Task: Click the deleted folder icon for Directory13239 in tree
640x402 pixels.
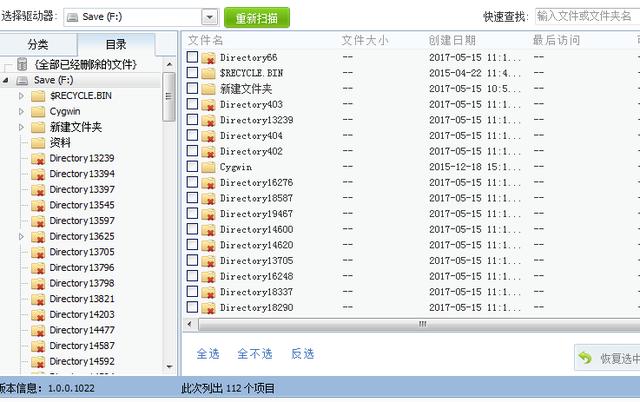Action: (38, 158)
